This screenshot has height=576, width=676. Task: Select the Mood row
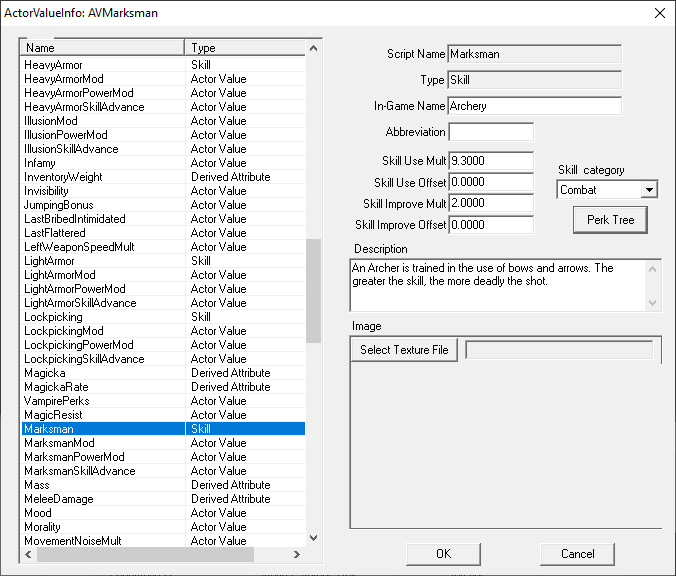(163, 513)
